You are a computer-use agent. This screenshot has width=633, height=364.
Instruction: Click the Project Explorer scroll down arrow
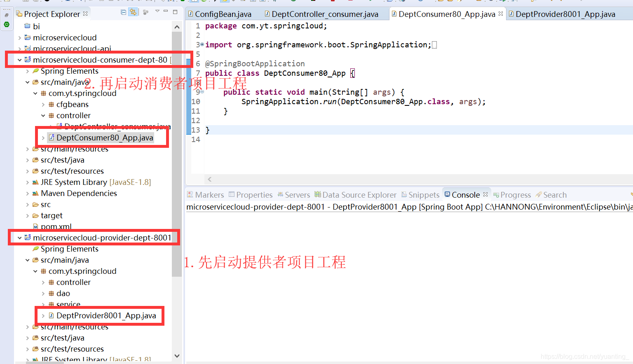tap(177, 356)
